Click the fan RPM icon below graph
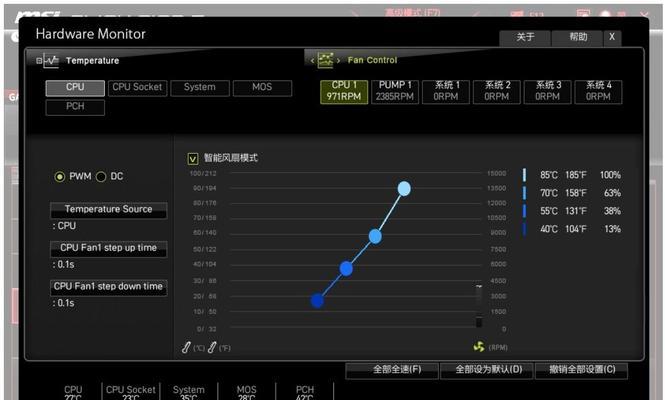Screen dimensions: 665x400 (x=479, y=347)
